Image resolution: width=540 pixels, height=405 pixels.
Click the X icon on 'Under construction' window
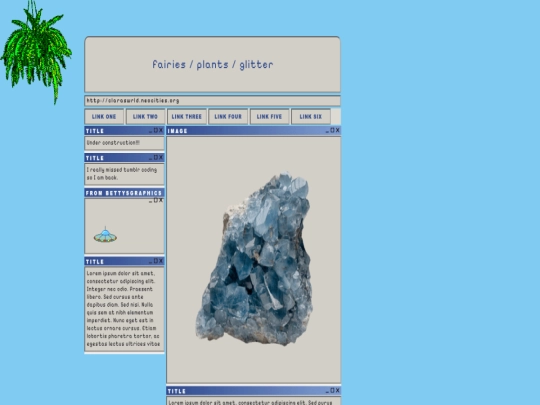point(161,130)
